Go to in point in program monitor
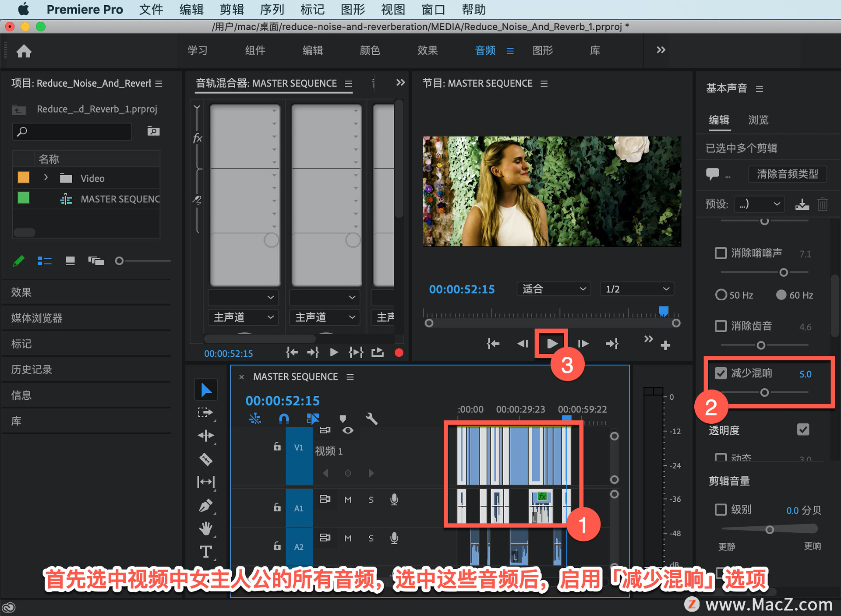The width and height of the screenshot is (841, 616). [x=493, y=344]
